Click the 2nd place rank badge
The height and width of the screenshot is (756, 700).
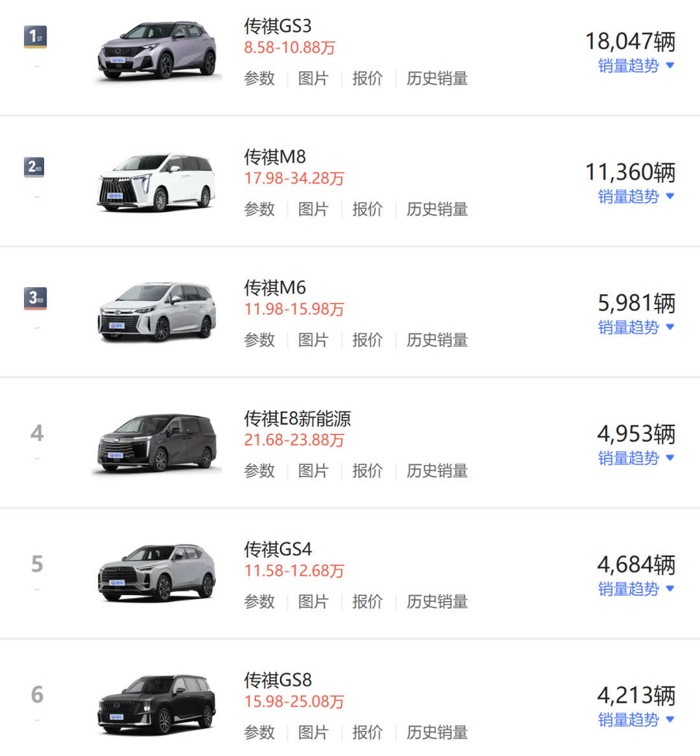[34, 167]
